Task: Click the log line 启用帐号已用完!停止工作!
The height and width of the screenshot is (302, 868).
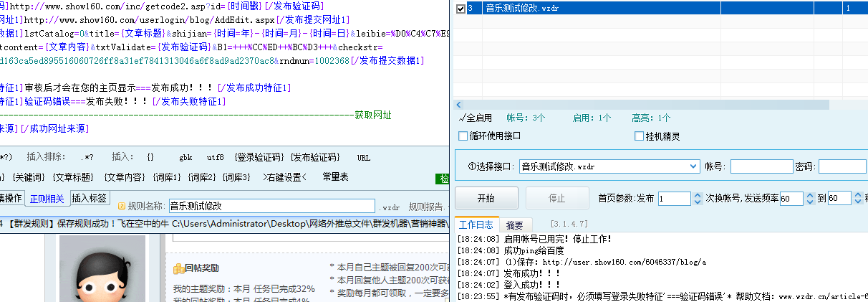Action: [x=535, y=239]
